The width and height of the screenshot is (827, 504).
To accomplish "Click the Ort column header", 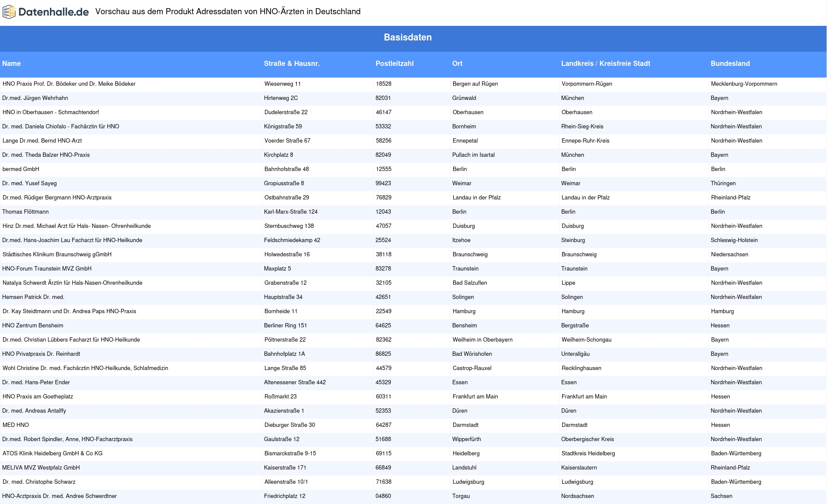I will click(x=457, y=64).
